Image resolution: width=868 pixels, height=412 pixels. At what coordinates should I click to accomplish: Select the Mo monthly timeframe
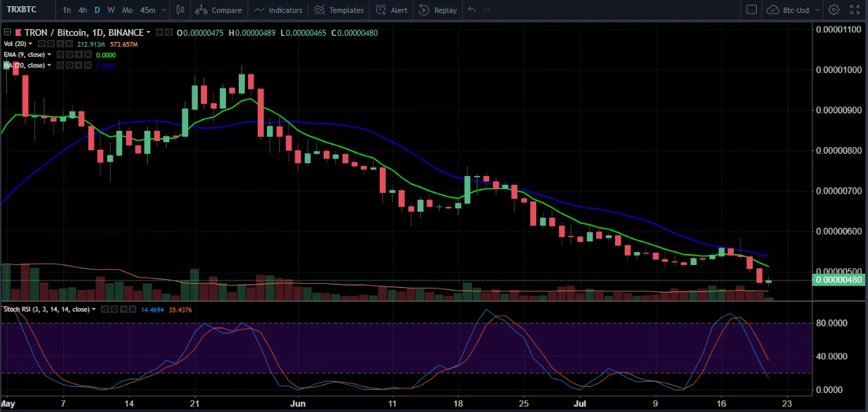point(127,9)
